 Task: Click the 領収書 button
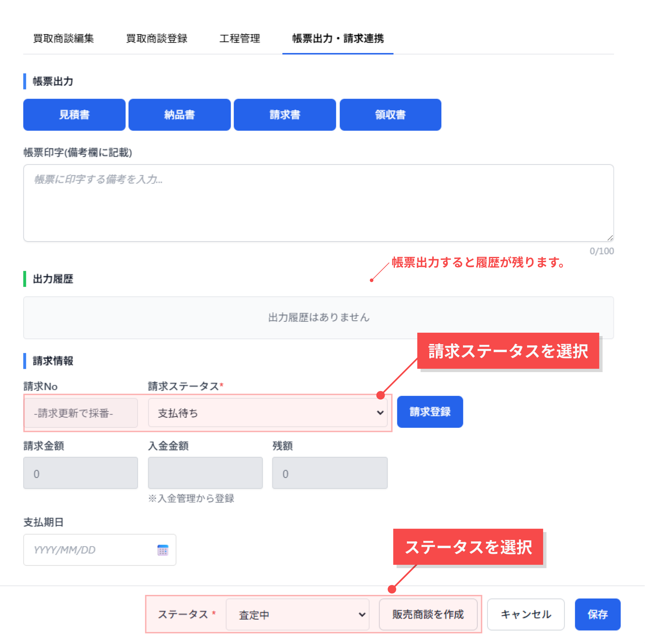pyautogui.click(x=390, y=115)
